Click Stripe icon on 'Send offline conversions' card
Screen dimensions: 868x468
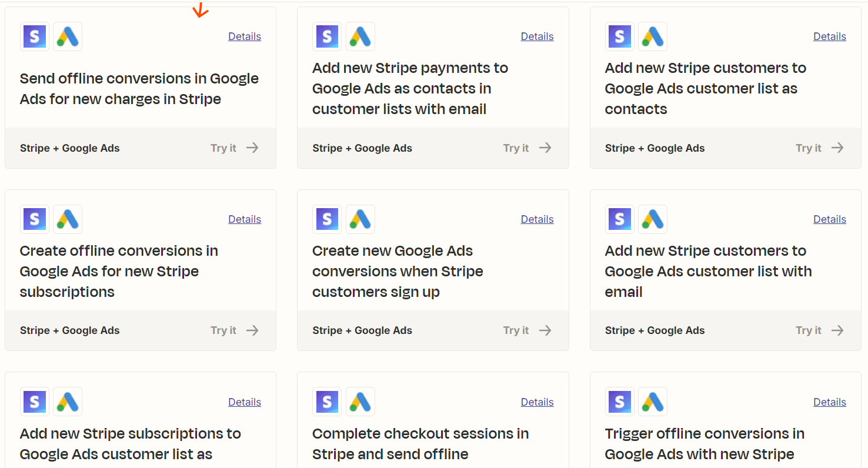35,36
